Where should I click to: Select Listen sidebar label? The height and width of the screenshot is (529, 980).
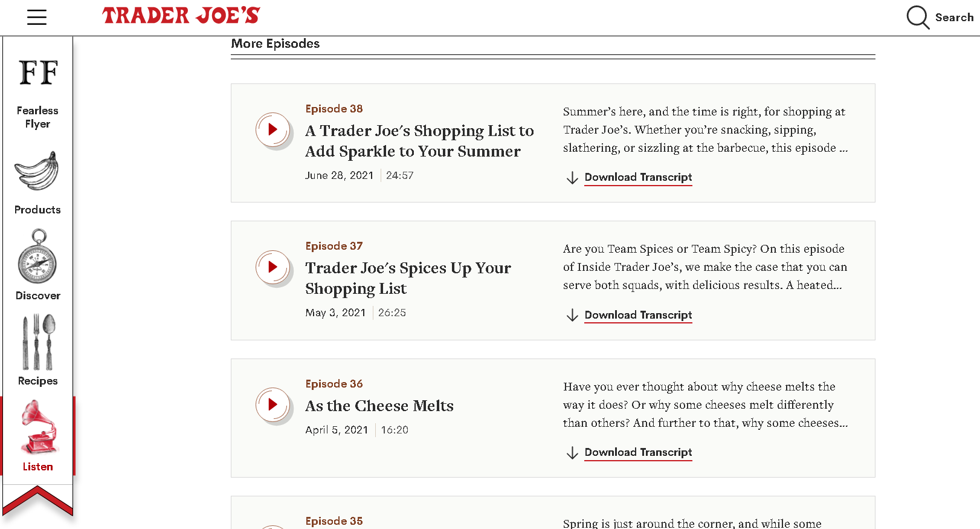37,467
